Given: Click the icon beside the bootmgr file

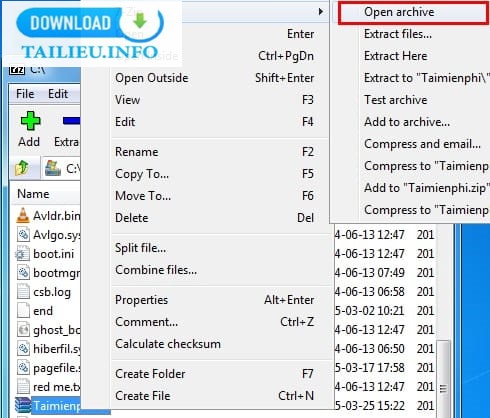Looking at the screenshot, I should coord(23,273).
